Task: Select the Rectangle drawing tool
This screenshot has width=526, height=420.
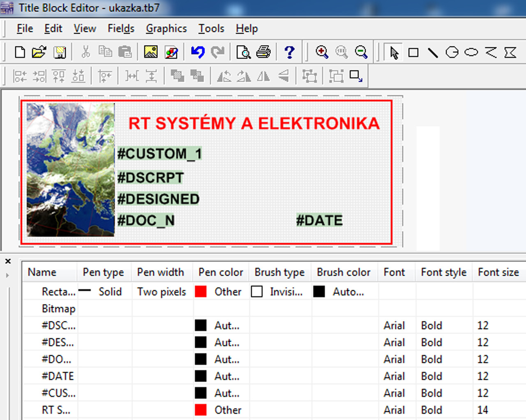Action: [x=413, y=53]
